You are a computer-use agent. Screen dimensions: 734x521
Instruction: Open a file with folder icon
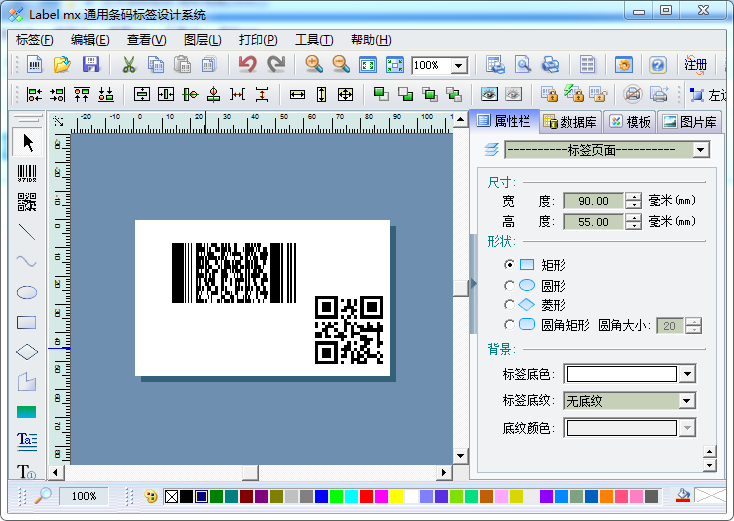tap(62, 65)
